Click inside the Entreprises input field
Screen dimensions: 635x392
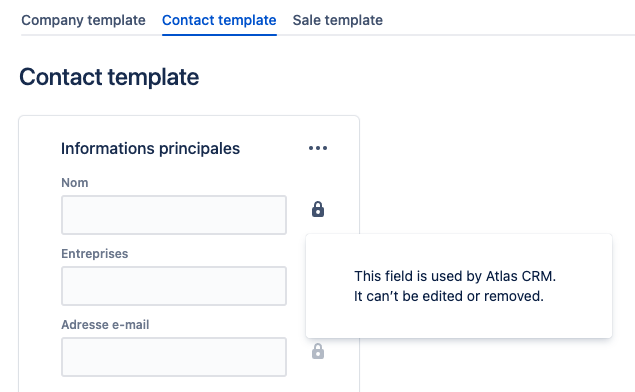coord(174,286)
